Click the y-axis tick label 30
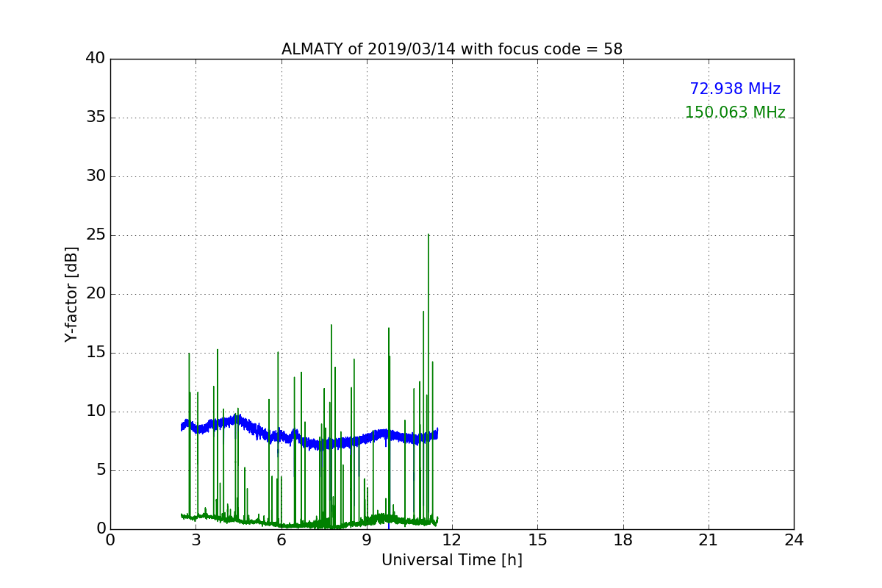 tap(95, 176)
